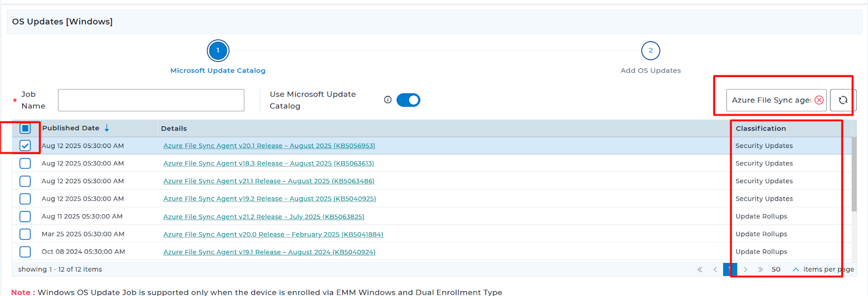The image size is (868, 296).
Task: Disable the Use Microsoft Update Catalog toggle
Action: tap(409, 100)
